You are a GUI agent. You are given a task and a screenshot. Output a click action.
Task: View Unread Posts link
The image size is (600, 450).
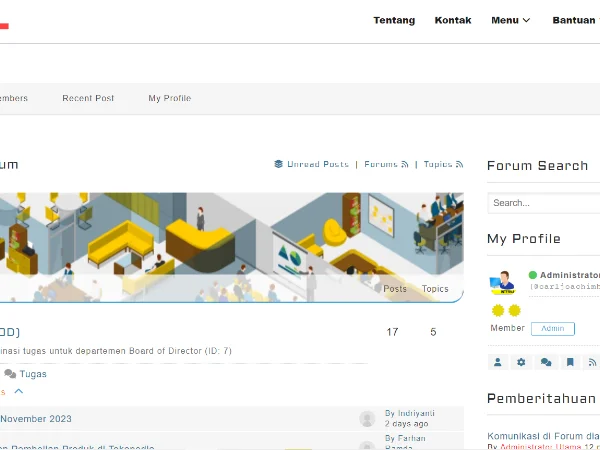(317, 164)
